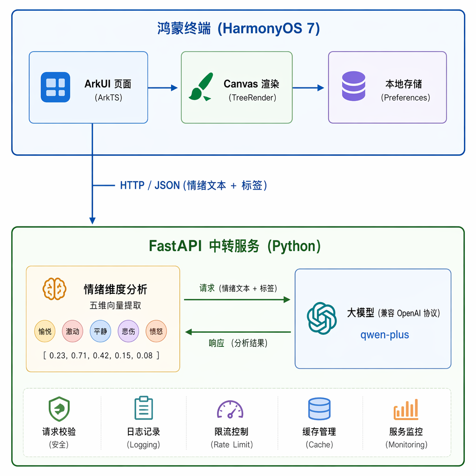
Task: Click the clipboard logging icon
Action: coord(144,408)
